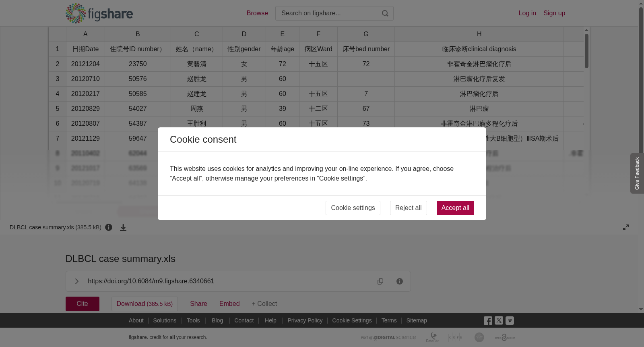Download the 385.5 kB file
644x347 pixels.
tap(144, 304)
